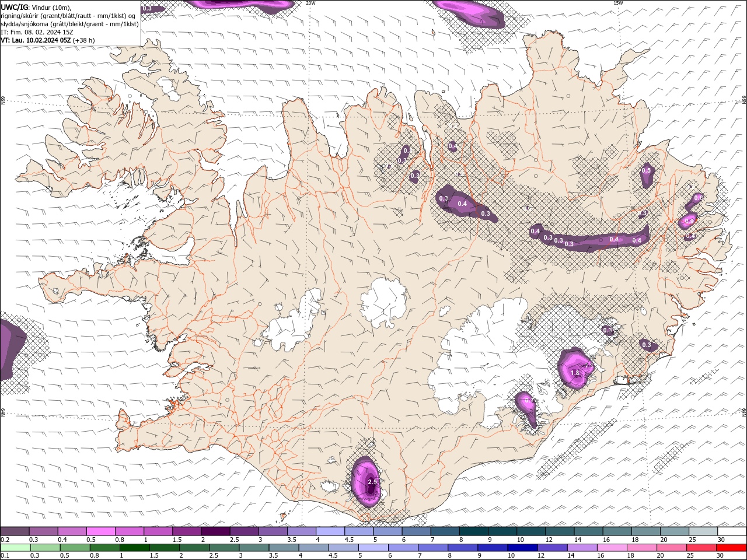Select the pink bottom swatch between 18 and 20
Screen dimensions: 747x560
pos(642,548)
